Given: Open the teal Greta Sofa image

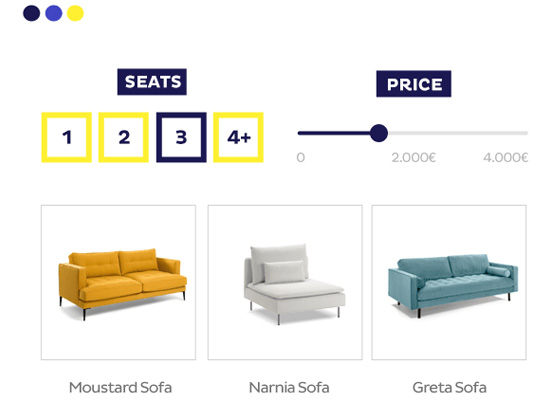Looking at the screenshot, I should tap(449, 282).
